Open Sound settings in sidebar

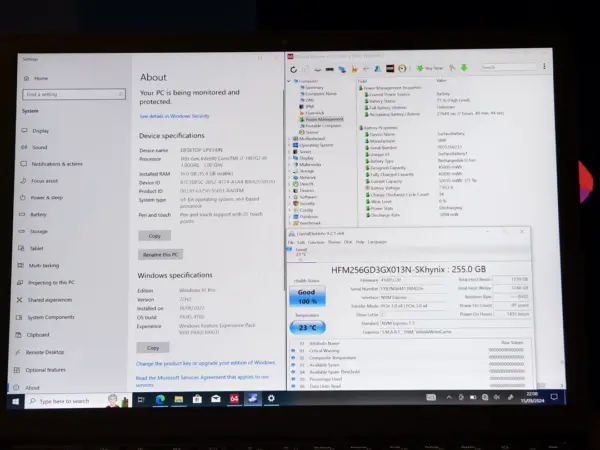pos(34,147)
